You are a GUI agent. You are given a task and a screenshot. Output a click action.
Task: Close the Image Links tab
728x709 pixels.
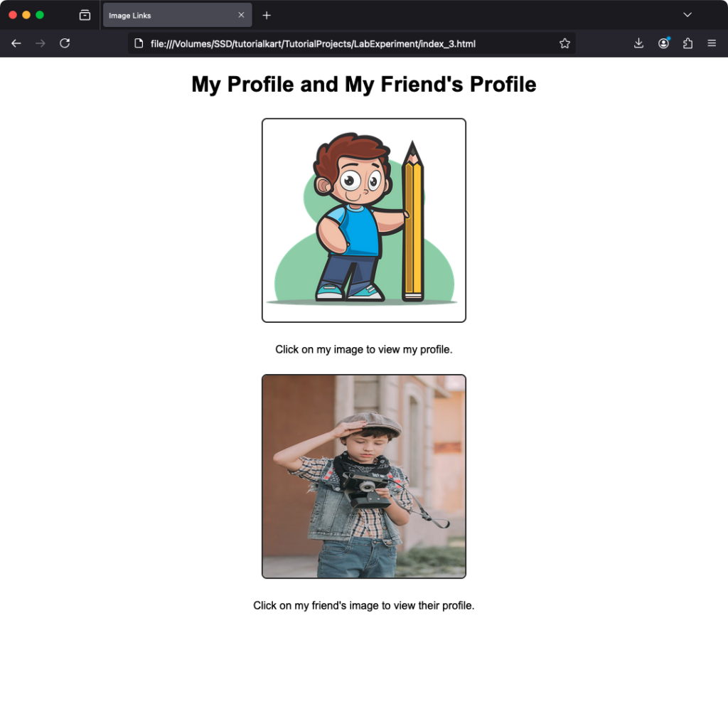pos(241,15)
